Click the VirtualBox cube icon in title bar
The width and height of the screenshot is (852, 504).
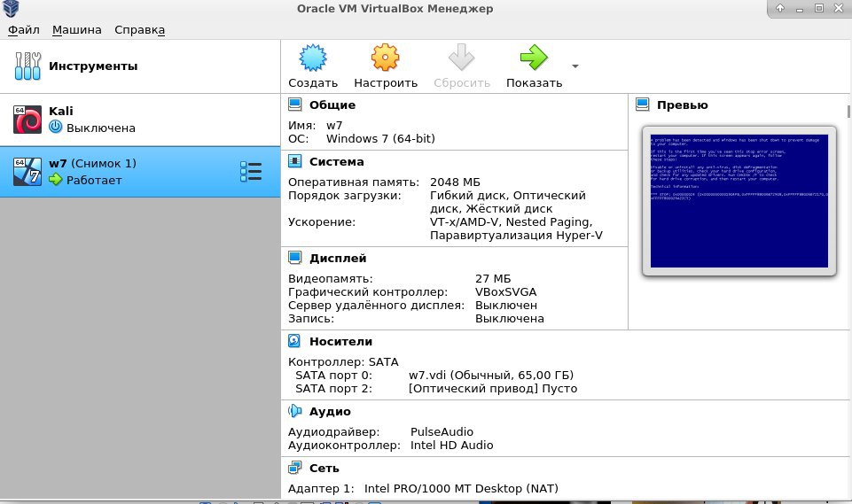11,9
